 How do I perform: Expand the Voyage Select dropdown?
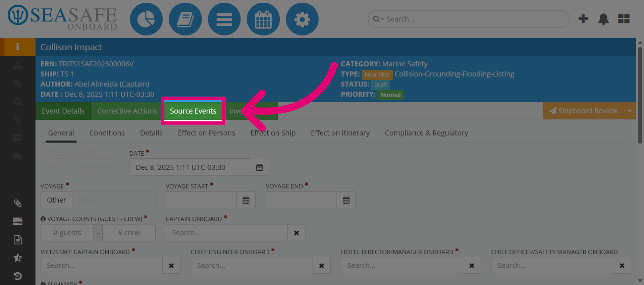(x=114, y=200)
